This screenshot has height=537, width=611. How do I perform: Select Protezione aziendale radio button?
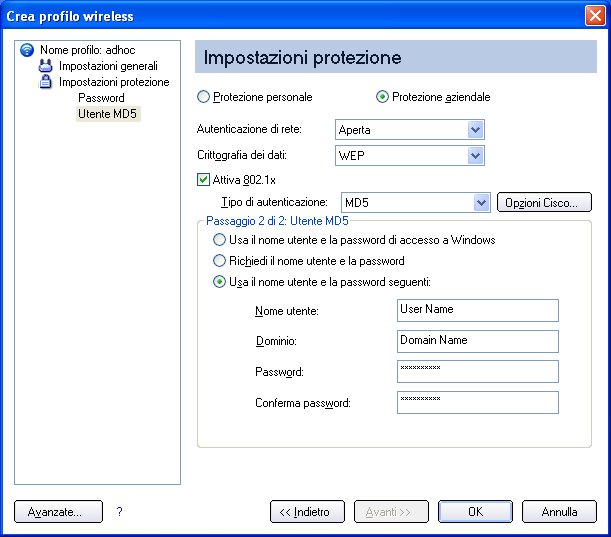(382, 97)
